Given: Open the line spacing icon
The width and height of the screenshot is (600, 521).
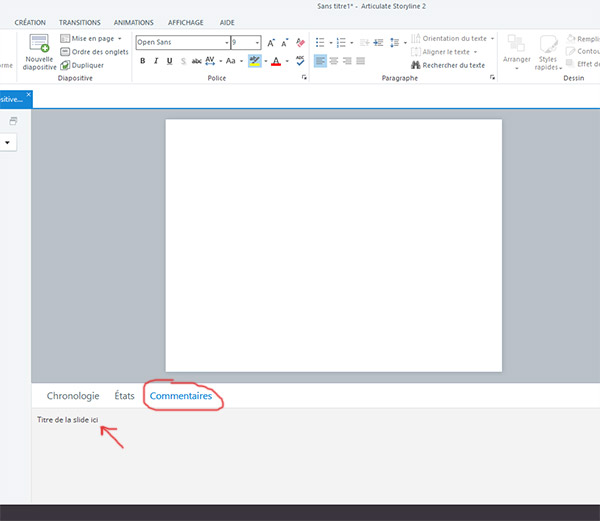Looking at the screenshot, I should pos(395,42).
